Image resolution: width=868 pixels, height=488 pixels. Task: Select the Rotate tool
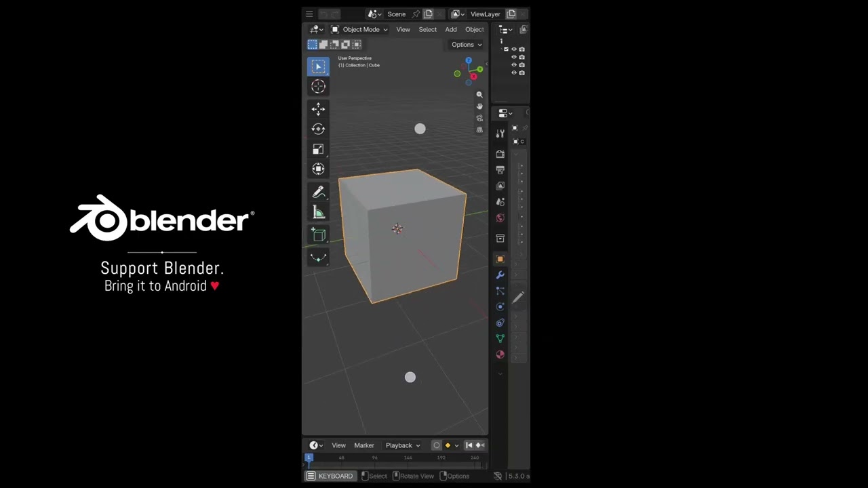[x=318, y=129]
